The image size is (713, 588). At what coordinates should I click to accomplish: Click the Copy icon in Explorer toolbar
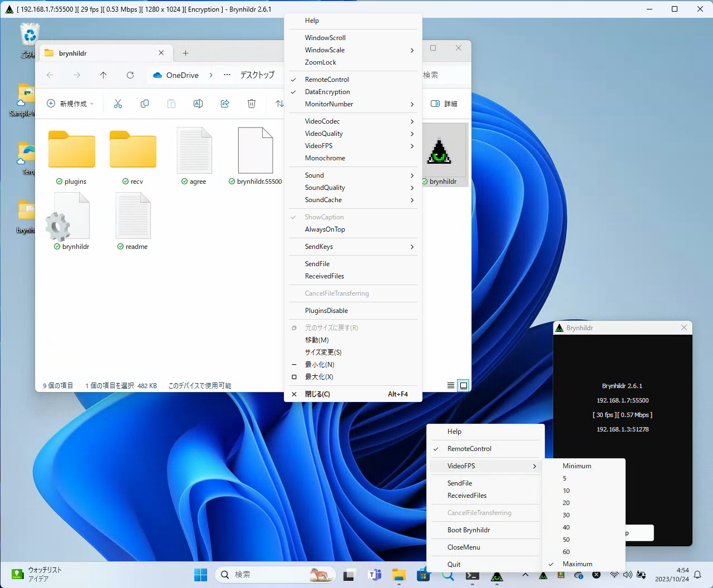pyautogui.click(x=145, y=104)
